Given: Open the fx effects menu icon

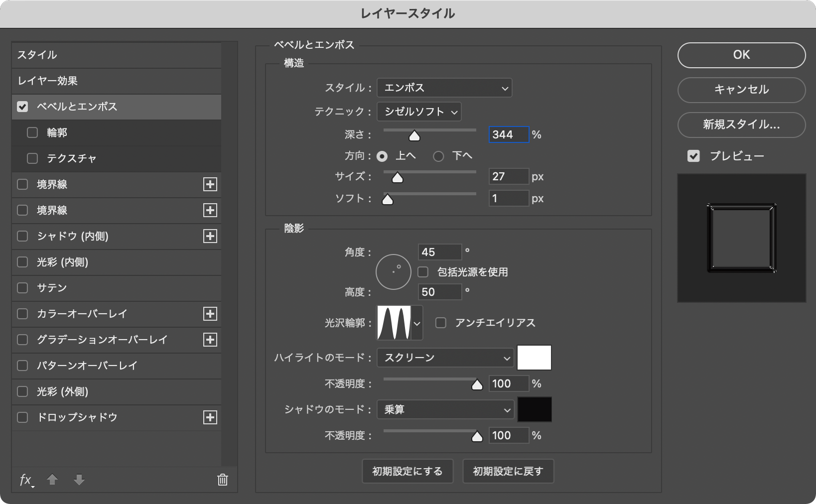Looking at the screenshot, I should 26,480.
